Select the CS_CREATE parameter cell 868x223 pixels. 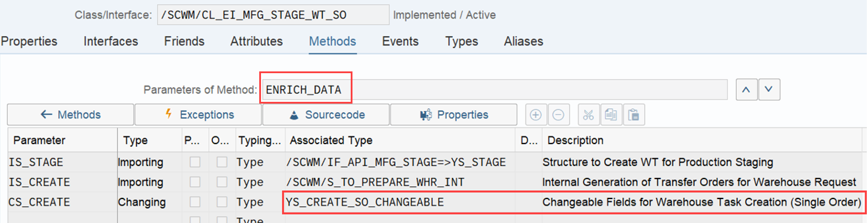pyautogui.click(x=62, y=202)
